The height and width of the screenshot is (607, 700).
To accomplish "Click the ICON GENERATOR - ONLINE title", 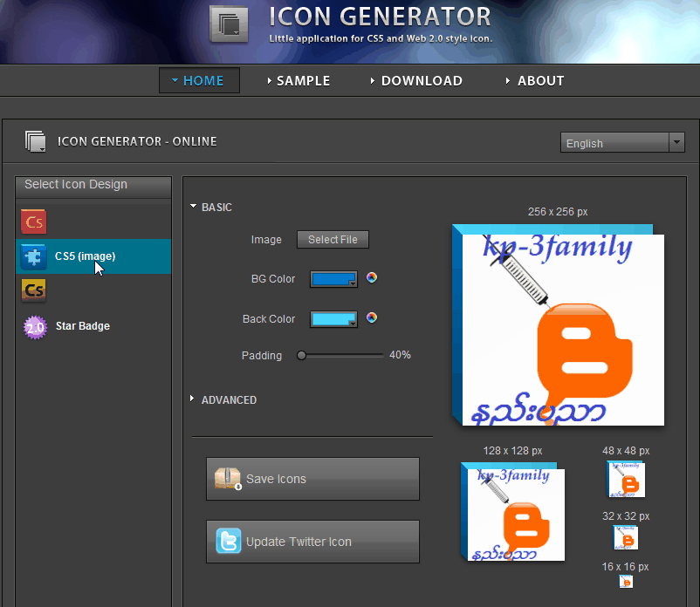I will pyautogui.click(x=137, y=141).
